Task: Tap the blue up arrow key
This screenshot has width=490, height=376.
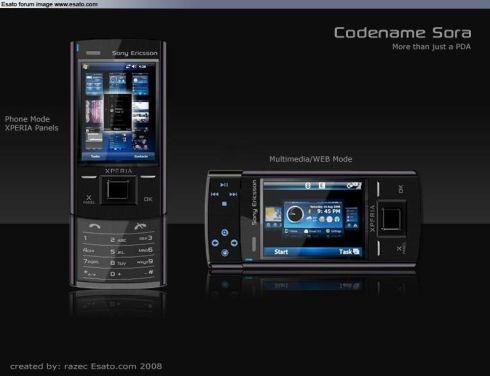Action: (225, 232)
